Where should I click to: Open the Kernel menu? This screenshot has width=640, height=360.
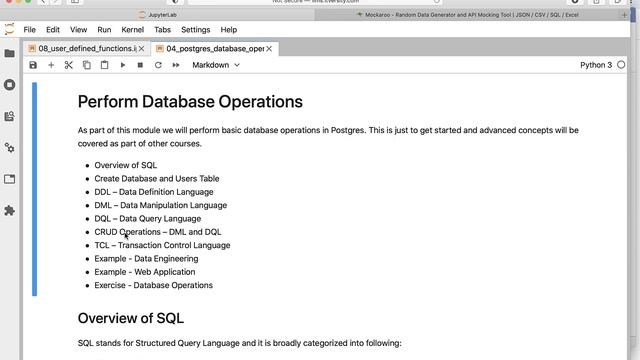point(133,30)
